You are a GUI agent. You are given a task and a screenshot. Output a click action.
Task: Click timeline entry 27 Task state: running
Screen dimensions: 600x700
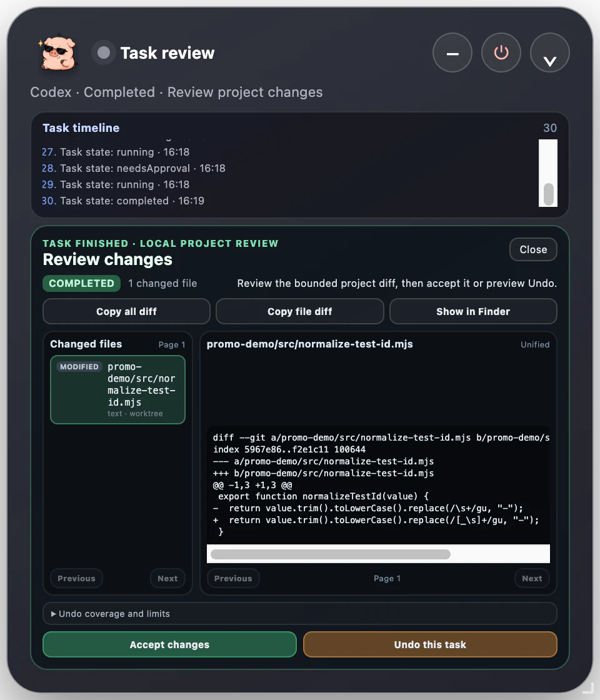click(x=116, y=152)
